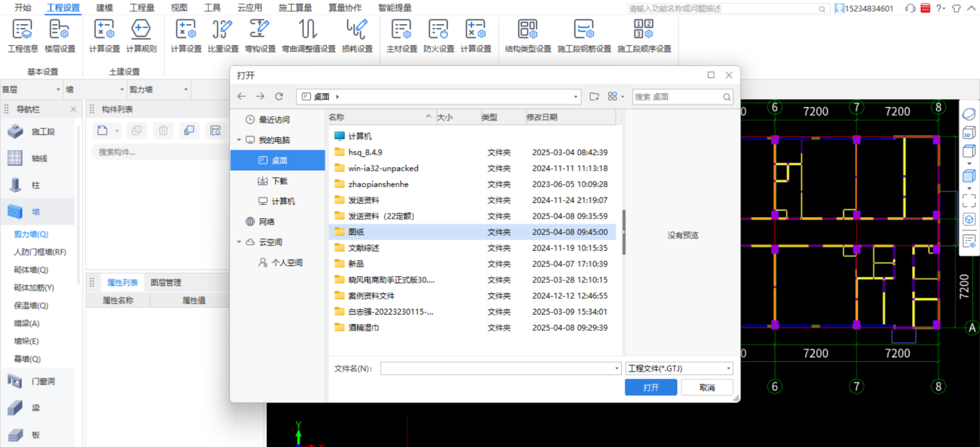Screen dimensions: 980x447
Task: Click the refresh icon in open dialog
Action: (x=279, y=97)
